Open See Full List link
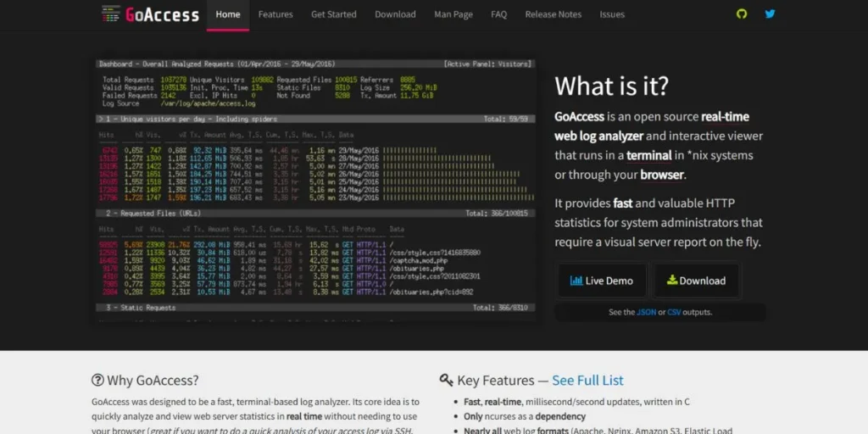 click(588, 381)
